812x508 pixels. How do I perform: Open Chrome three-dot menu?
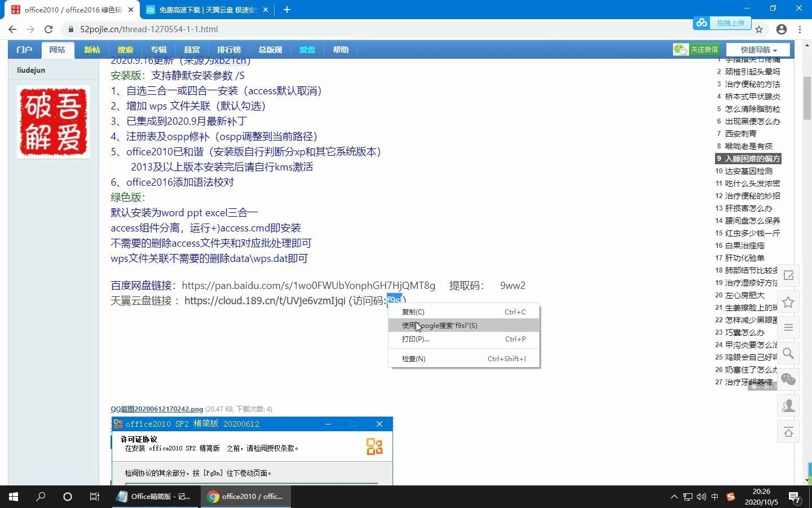point(800,29)
